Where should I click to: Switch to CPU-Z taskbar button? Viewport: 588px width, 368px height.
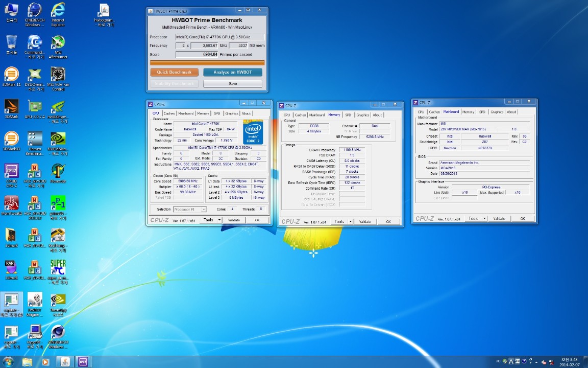[x=83, y=362]
